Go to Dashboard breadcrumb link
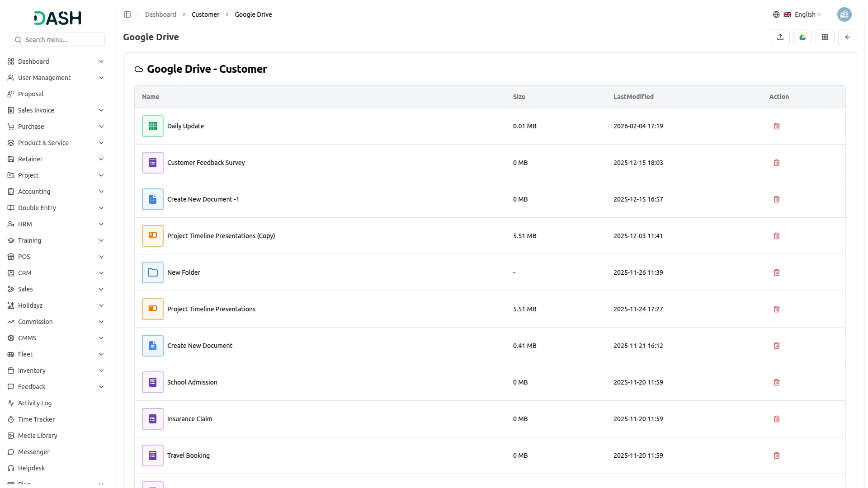Viewport: 868px width, 488px height. (160, 14)
